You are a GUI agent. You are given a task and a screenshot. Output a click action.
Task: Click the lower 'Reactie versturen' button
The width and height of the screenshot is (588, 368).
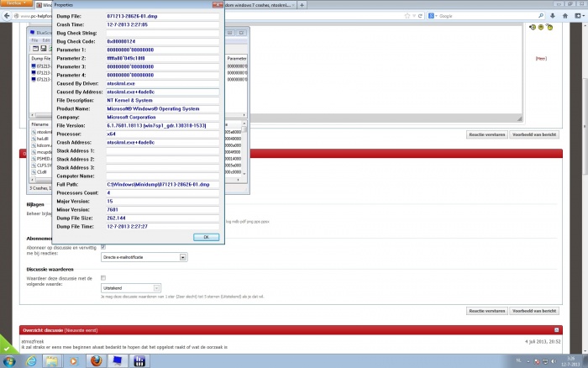(487, 311)
